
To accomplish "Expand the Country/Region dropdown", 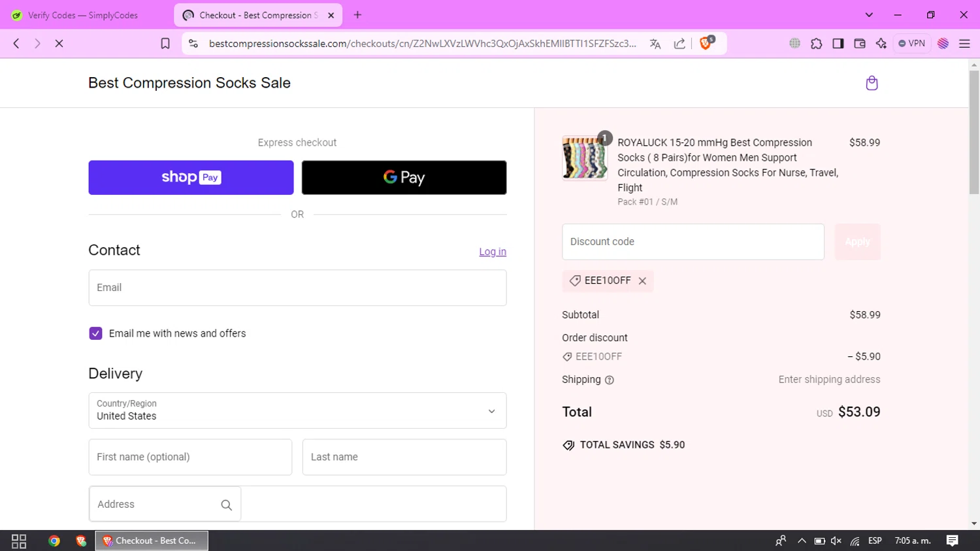I will click(x=297, y=410).
